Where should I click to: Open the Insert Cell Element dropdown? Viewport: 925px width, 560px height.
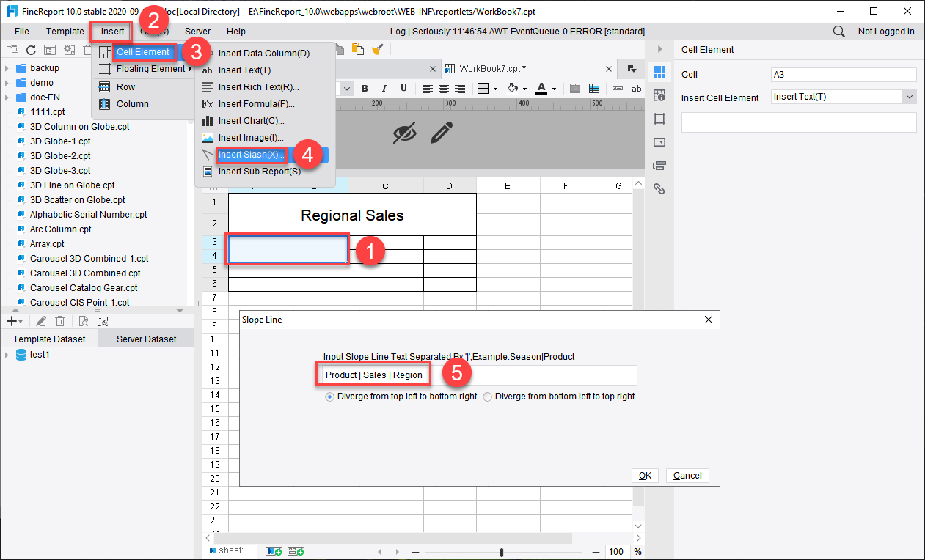point(909,96)
